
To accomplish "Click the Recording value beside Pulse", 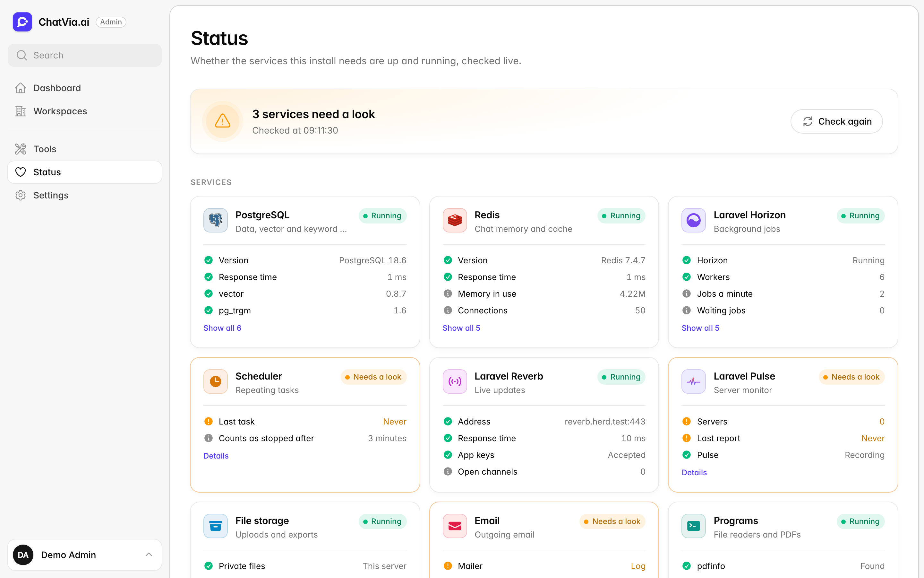I will [x=864, y=455].
